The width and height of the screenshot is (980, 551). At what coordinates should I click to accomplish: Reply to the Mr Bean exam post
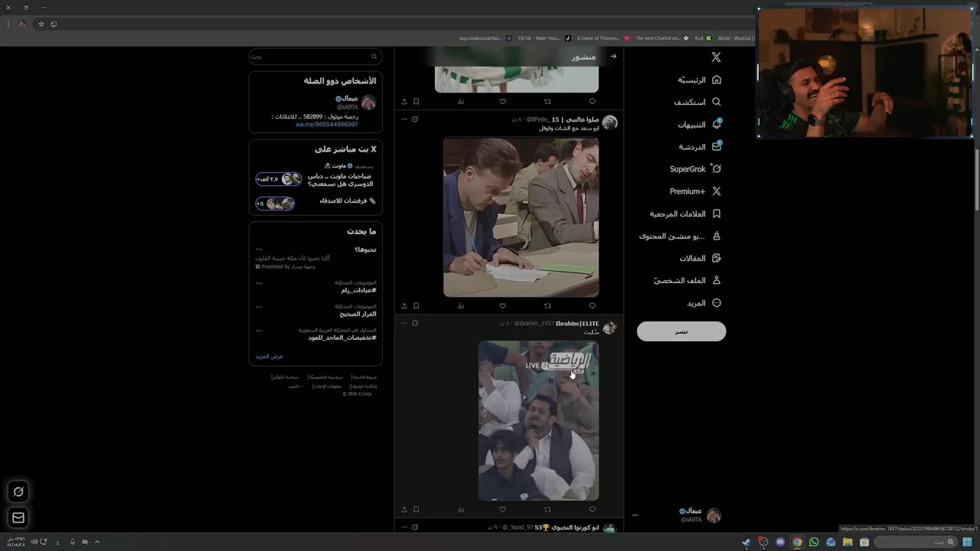[x=592, y=305]
